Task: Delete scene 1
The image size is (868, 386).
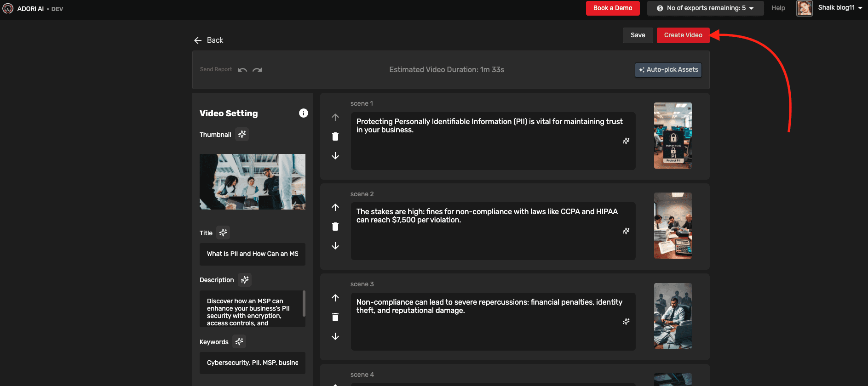Action: 335,136
